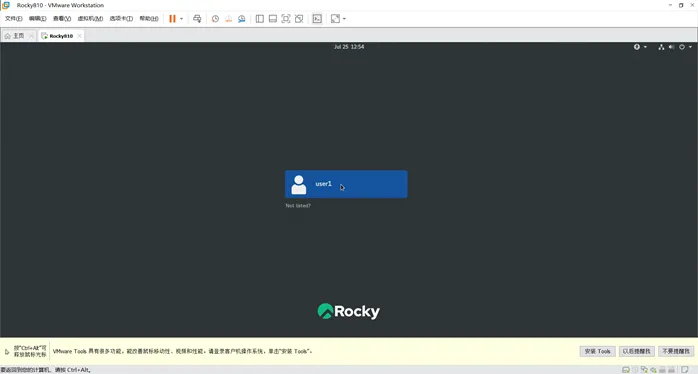Pause the virtual machine with the orange pause icon
The width and height of the screenshot is (698, 374).
click(172, 19)
